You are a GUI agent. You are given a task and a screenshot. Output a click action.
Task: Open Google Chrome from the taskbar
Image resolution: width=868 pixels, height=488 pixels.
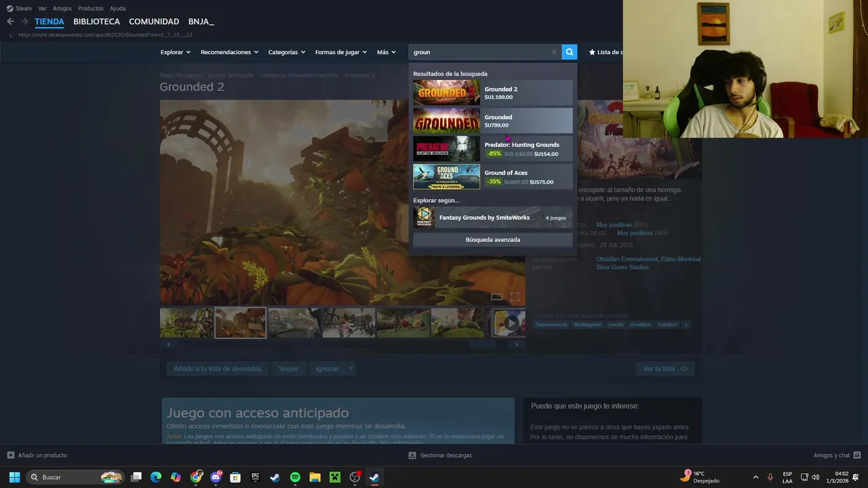(195, 477)
